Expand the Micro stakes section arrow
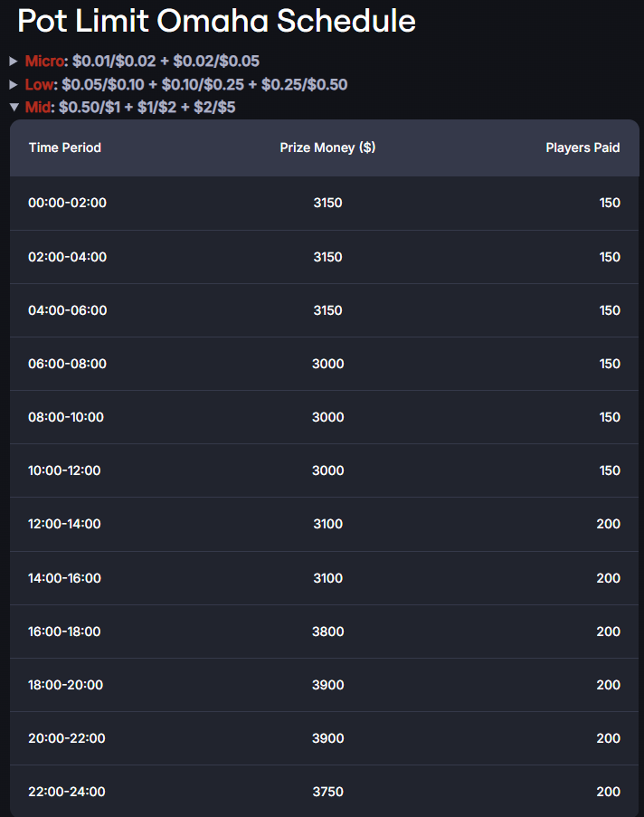 14,61
